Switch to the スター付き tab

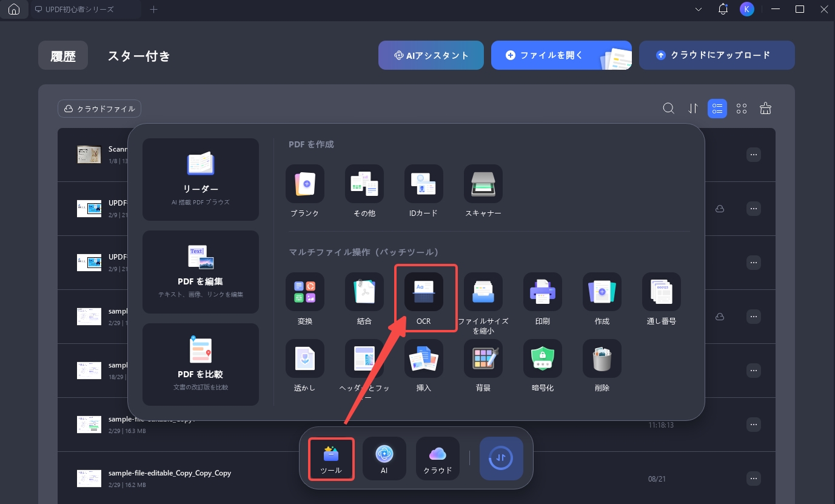coord(139,56)
